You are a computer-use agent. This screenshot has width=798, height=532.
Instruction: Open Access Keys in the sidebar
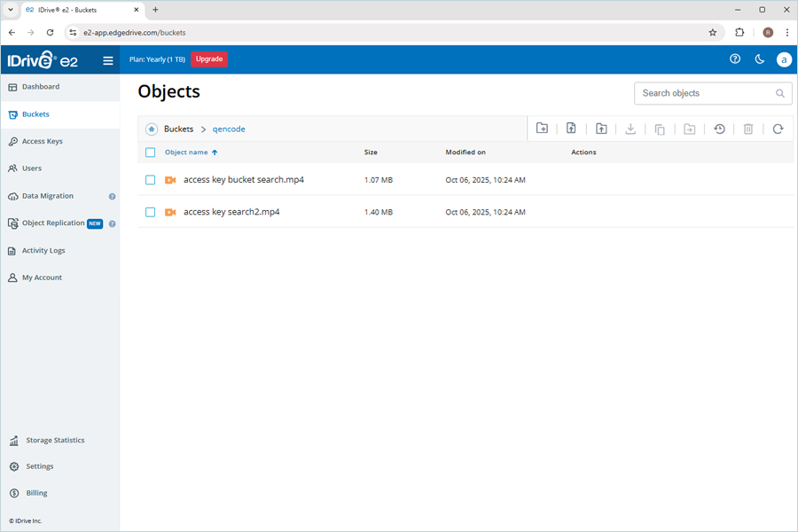coord(42,141)
